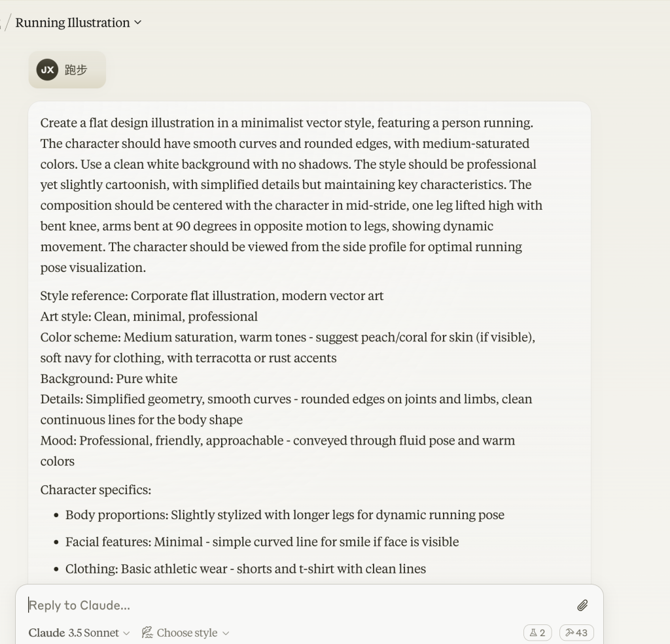The height and width of the screenshot is (644, 670).
Task: Click the 'Body proportions' bullet item
Action: 285,515
